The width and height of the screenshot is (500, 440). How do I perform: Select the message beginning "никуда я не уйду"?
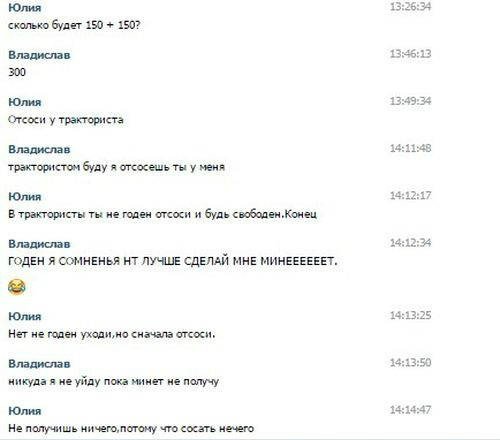point(114,381)
